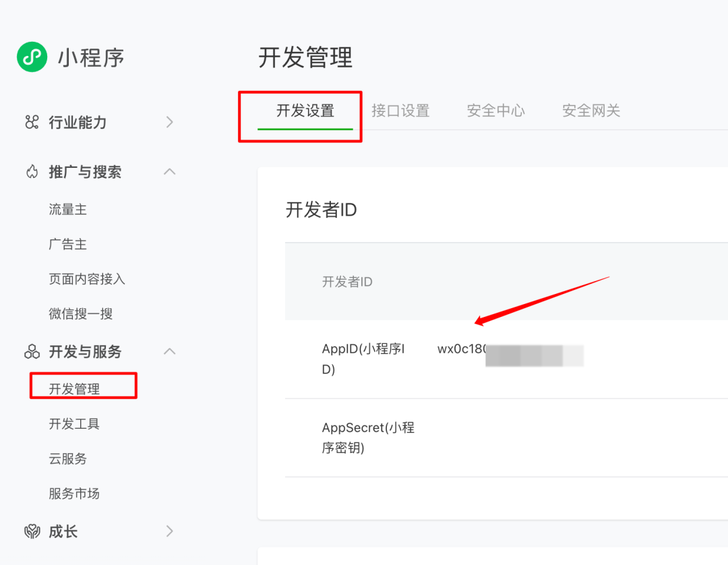Click the 开发与服务 sidebar icon

pos(32,351)
